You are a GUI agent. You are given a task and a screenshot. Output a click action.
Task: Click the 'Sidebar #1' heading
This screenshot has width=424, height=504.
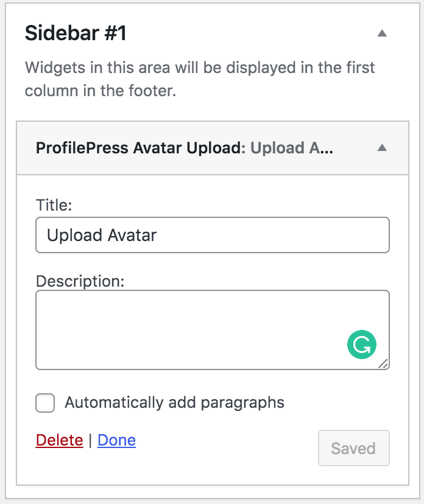click(x=76, y=33)
